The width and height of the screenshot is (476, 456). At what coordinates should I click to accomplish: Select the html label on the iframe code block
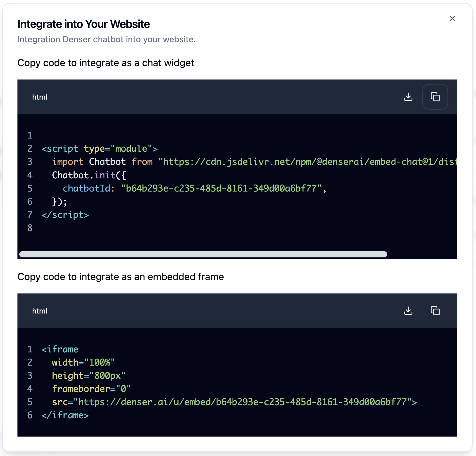40,310
